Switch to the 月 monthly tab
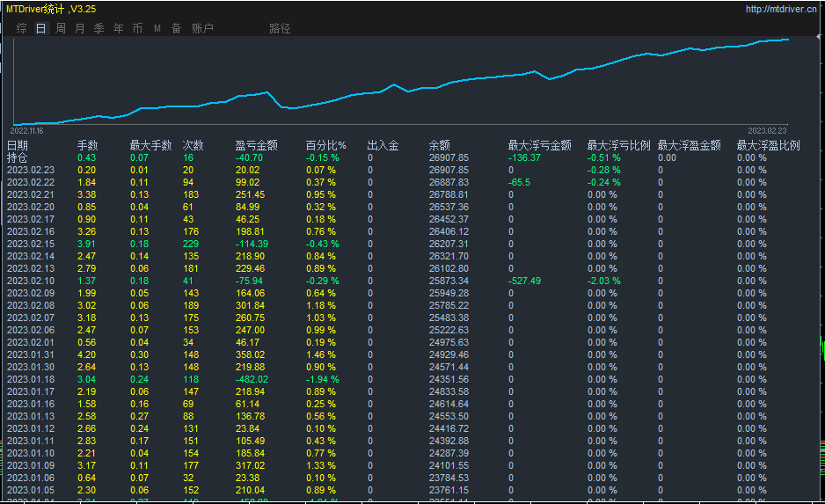The height and width of the screenshot is (504, 825). pos(79,28)
